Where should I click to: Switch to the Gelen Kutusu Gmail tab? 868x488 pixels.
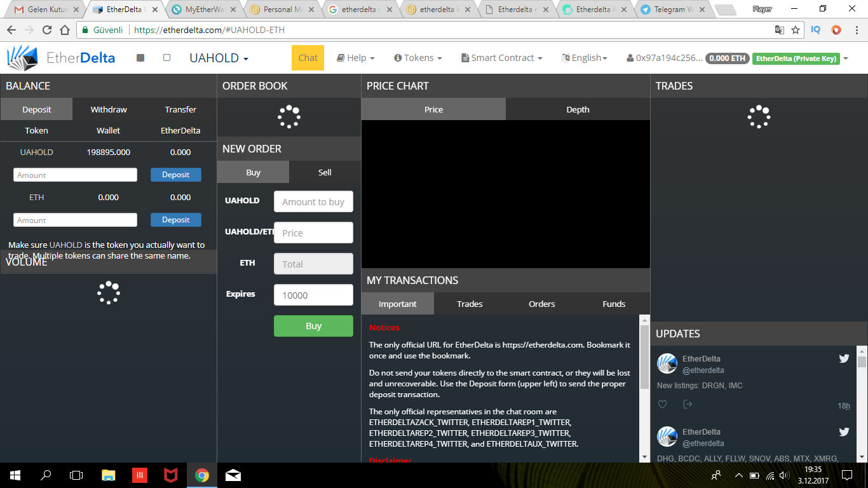pyautogui.click(x=46, y=10)
